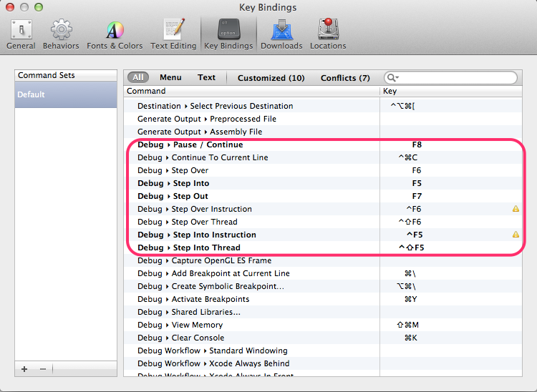Open the General preferences pane
The height and width of the screenshot is (392, 537).
coord(21,34)
